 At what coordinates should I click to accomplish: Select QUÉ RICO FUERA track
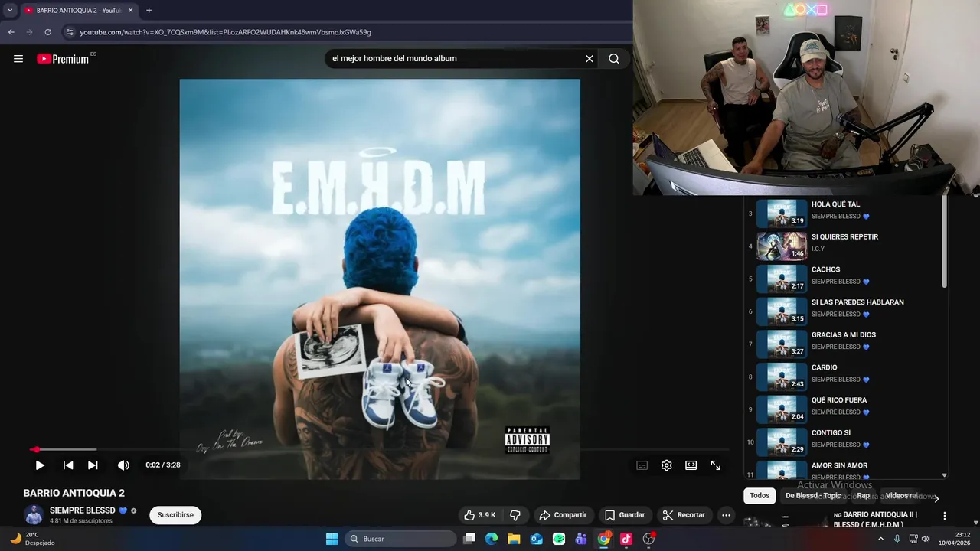click(x=846, y=409)
